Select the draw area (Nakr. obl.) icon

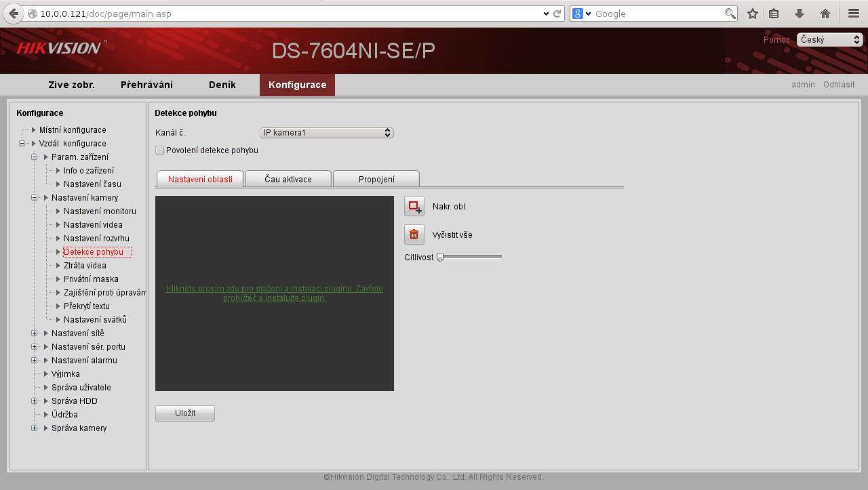pos(414,206)
